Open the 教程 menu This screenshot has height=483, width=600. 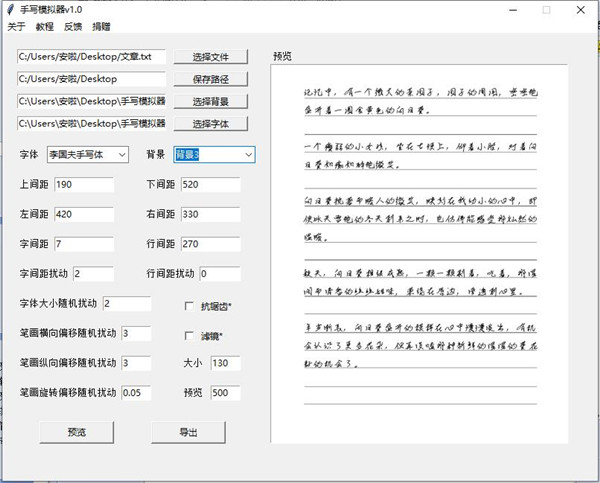click(45, 27)
